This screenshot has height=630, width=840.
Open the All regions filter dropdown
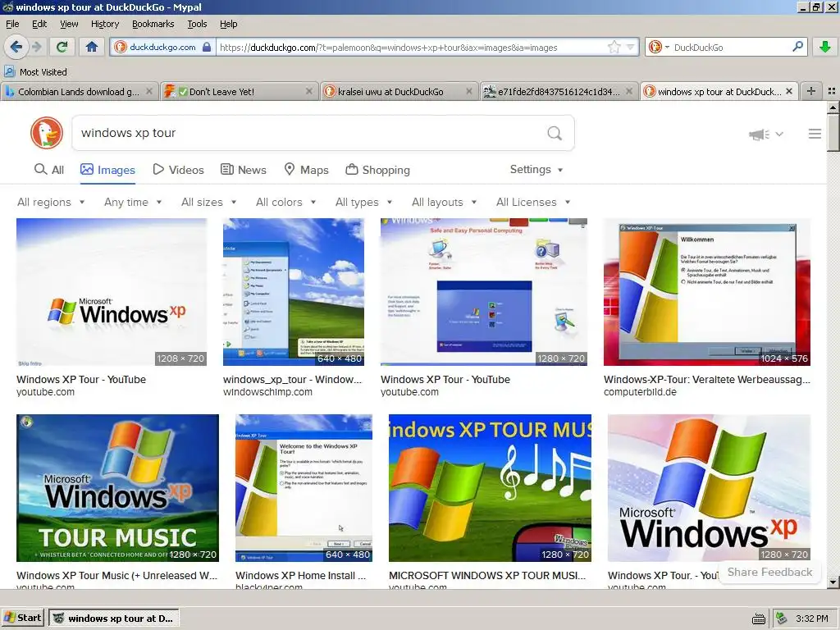pyautogui.click(x=51, y=202)
